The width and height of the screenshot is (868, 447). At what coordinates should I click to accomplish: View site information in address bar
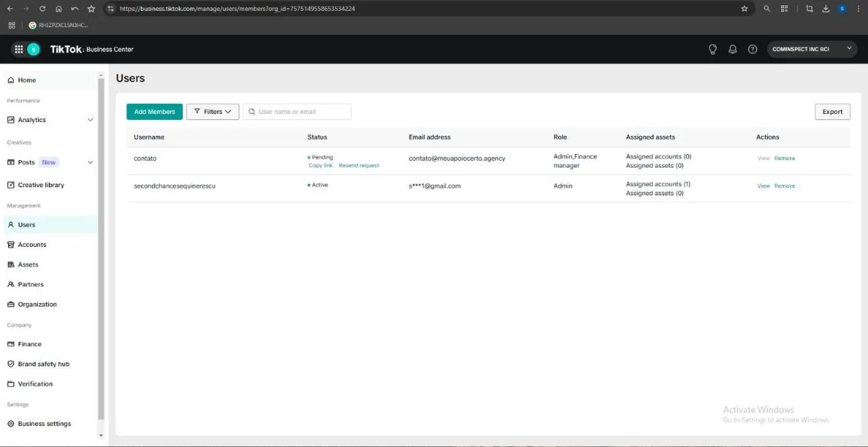[111, 9]
